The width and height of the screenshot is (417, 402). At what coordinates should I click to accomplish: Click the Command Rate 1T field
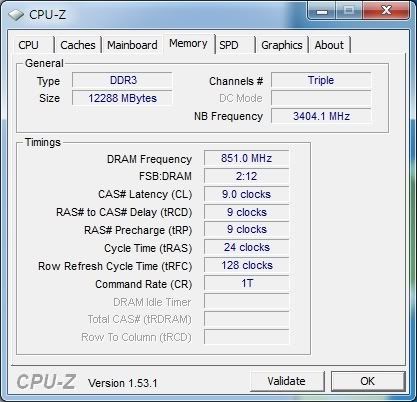[x=246, y=283]
